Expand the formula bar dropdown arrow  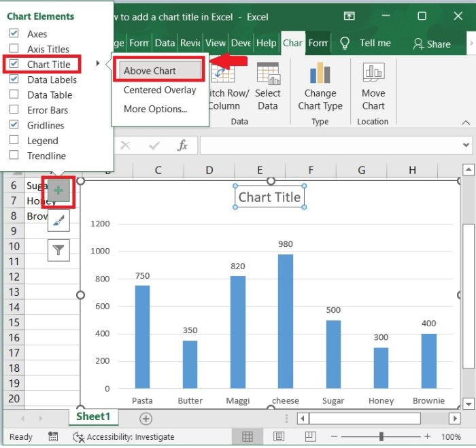pos(466,145)
